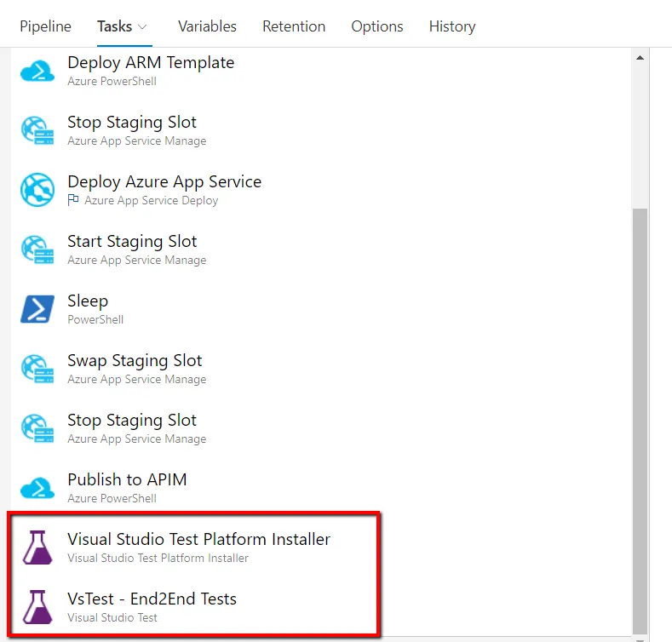This screenshot has width=672, height=642.
Task: Select the Swap Staging Slot task
Action: [321, 369]
